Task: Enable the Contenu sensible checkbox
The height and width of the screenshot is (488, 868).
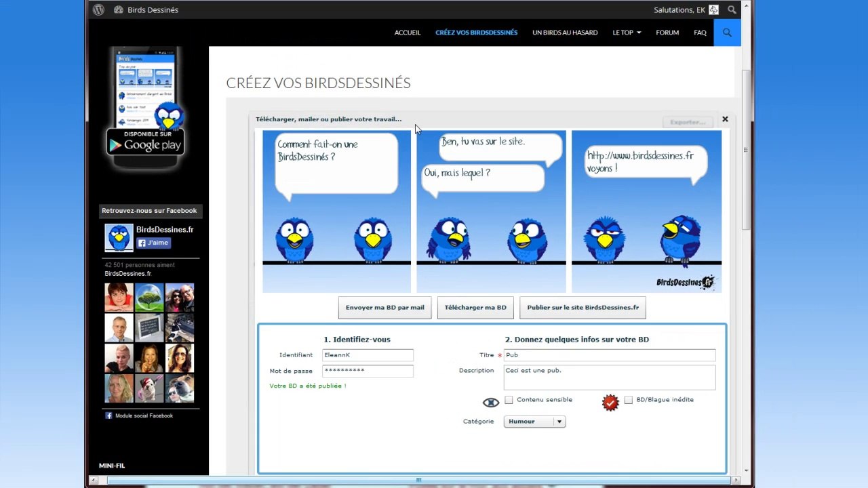Action: click(x=509, y=400)
